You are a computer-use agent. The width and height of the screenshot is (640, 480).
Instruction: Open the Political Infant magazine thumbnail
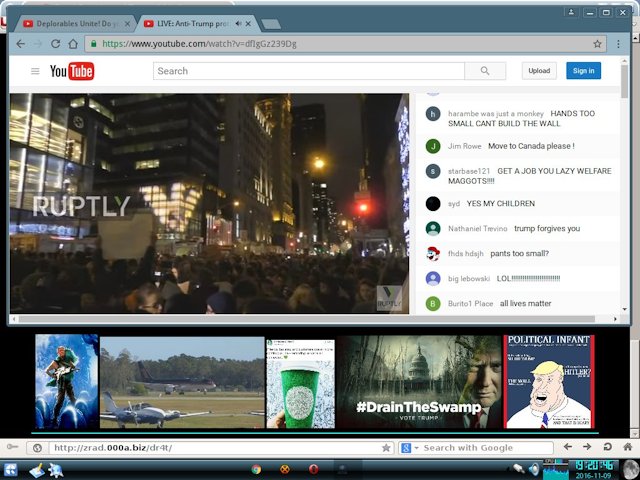(x=549, y=382)
